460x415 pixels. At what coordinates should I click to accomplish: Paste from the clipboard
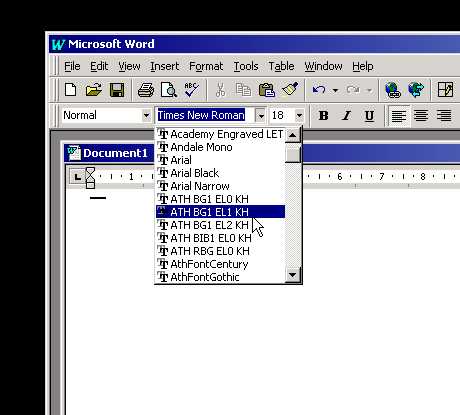click(266, 90)
